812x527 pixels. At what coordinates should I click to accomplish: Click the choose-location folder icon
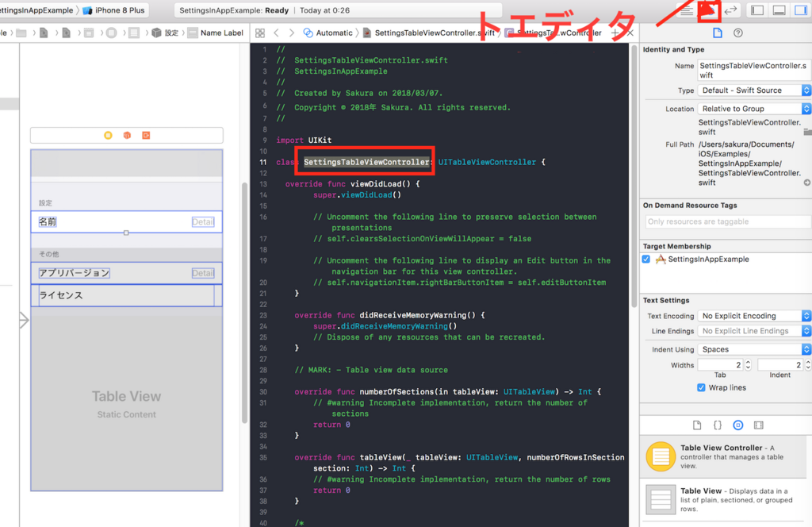coord(808,132)
